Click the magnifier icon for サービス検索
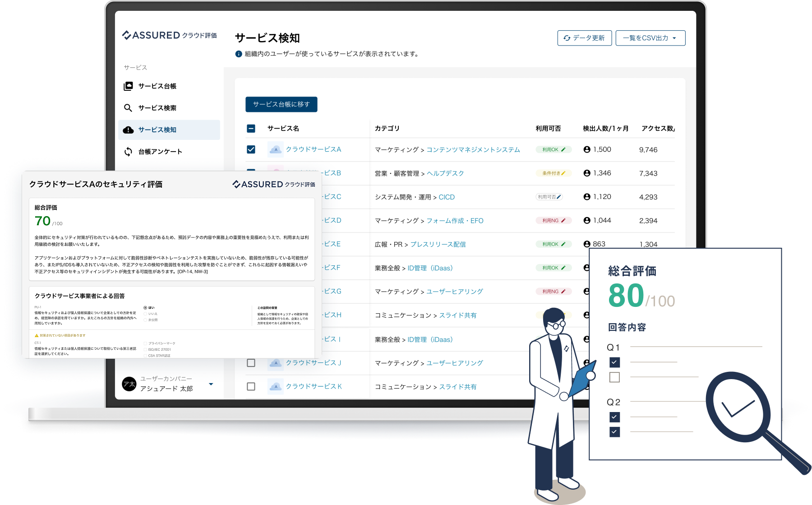 click(128, 108)
